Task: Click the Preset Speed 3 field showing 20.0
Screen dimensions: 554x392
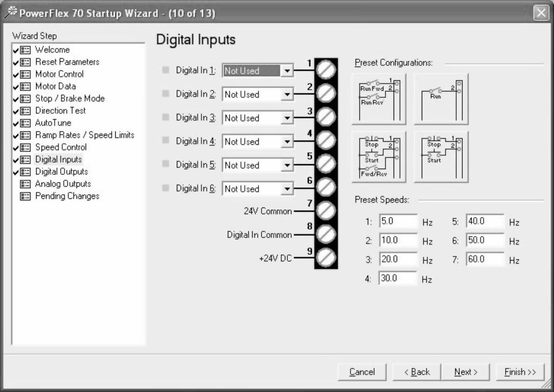Action: click(398, 259)
